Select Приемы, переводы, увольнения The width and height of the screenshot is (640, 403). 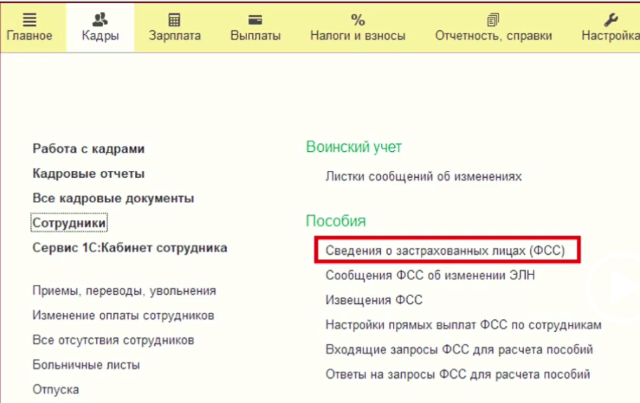tap(124, 291)
